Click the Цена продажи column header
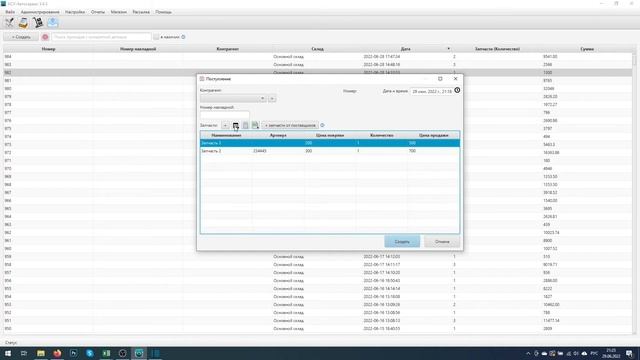640x360 pixels. coord(433,135)
